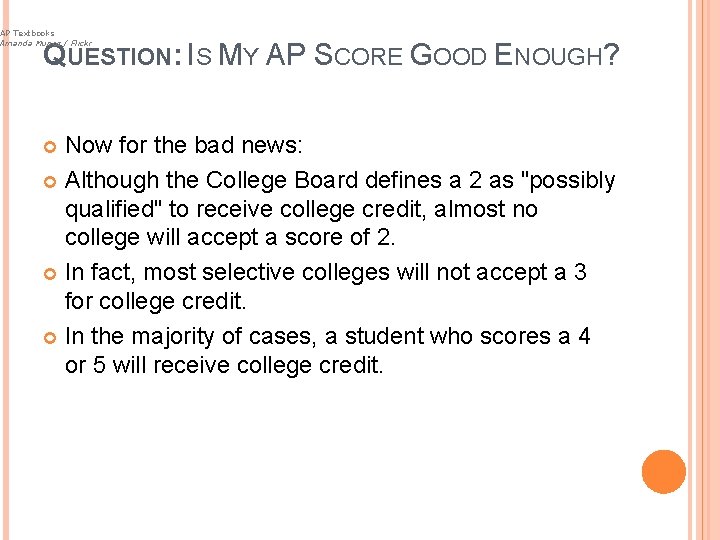
Task: Click the word "Question:" in the slide title
Action: click(112, 55)
